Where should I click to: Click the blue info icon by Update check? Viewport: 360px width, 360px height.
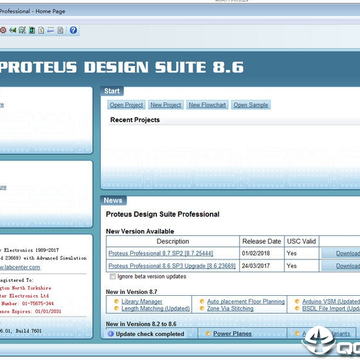pos(111,334)
